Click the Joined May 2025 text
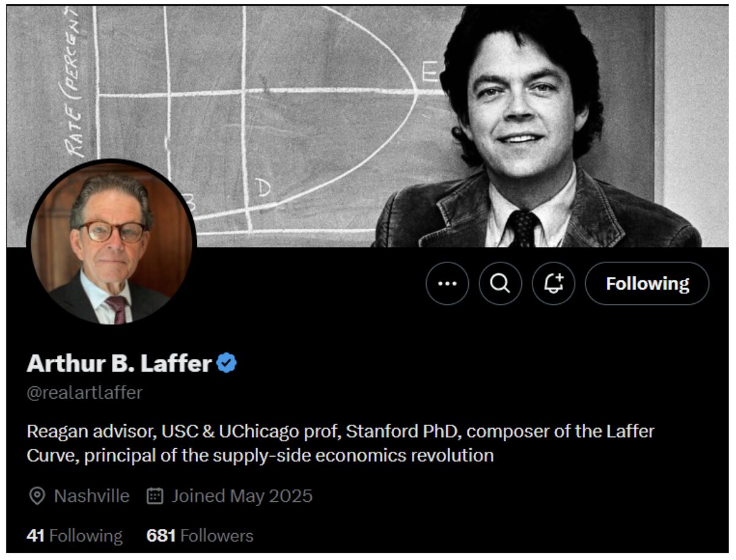Image resolution: width=736 pixels, height=560 pixels. click(x=242, y=496)
